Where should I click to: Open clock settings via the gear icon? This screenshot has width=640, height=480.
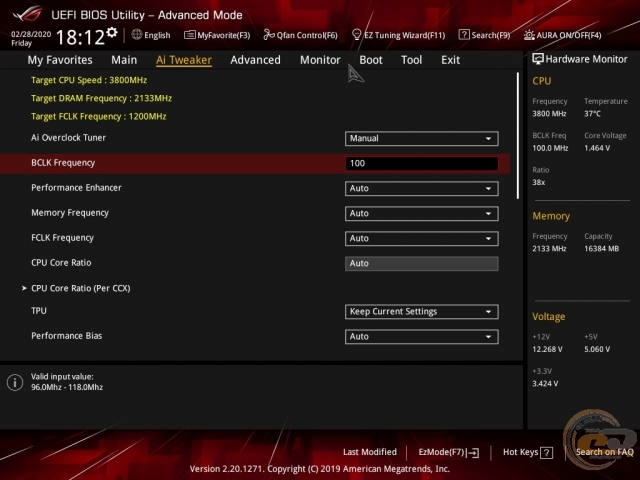click(112, 32)
